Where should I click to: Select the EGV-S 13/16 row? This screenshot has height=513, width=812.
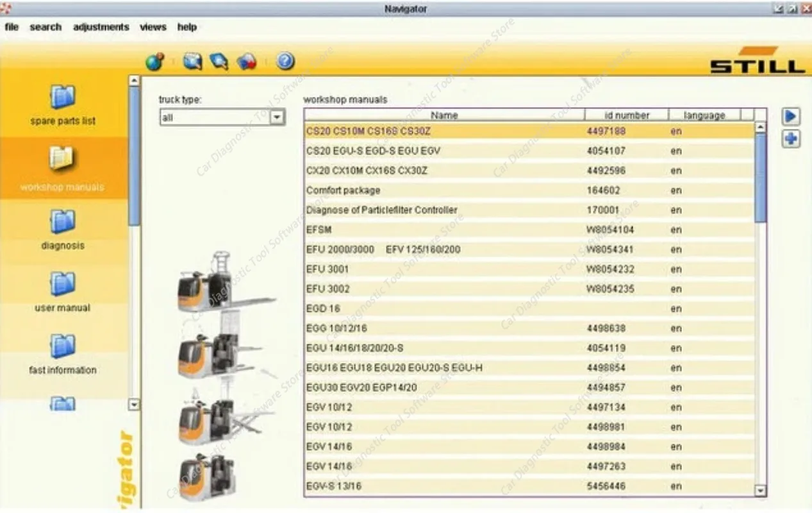pyautogui.click(x=529, y=486)
